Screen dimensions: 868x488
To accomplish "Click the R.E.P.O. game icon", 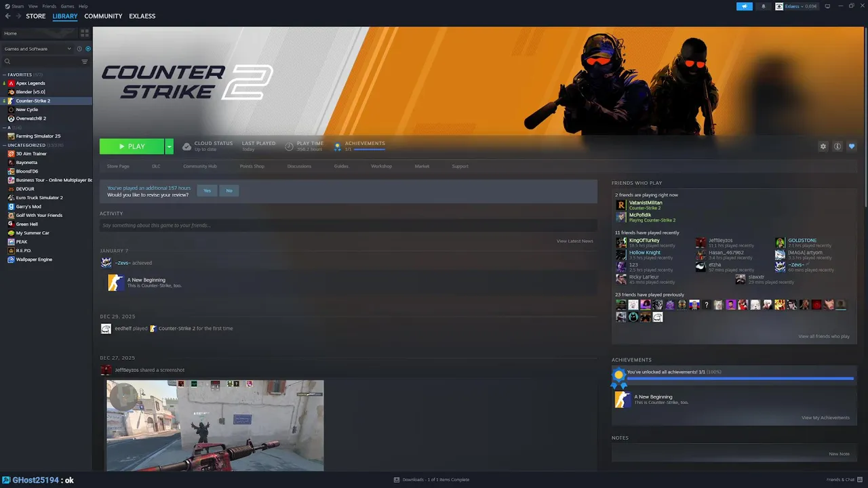I will [x=11, y=251].
